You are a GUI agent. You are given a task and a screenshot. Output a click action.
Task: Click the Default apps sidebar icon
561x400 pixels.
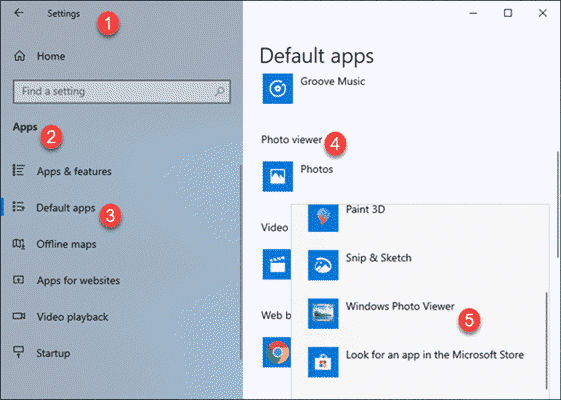coord(19,207)
